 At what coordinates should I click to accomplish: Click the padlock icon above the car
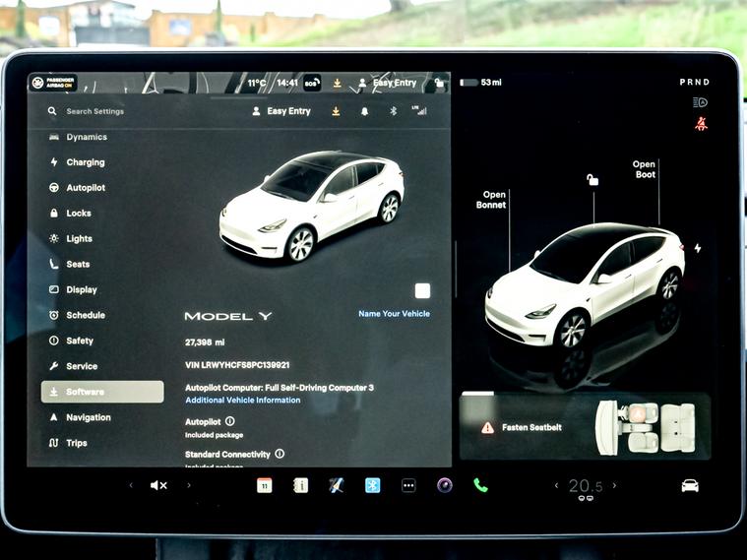point(592,180)
